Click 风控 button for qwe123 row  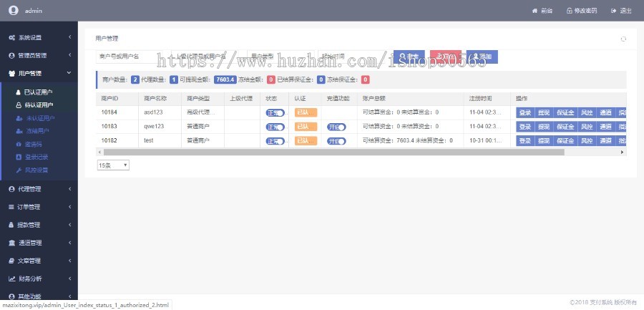point(587,127)
